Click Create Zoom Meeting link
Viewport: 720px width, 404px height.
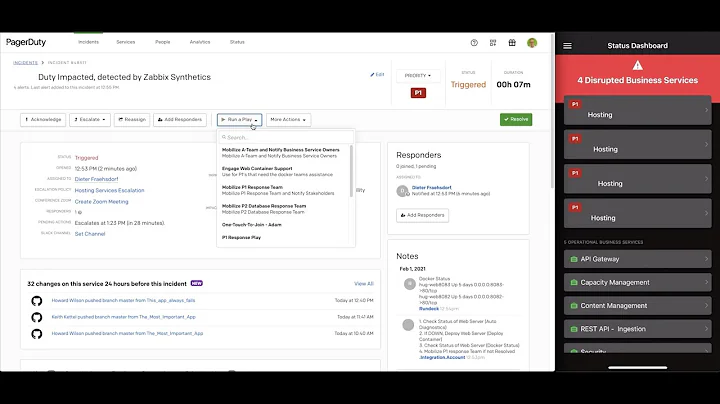click(101, 202)
